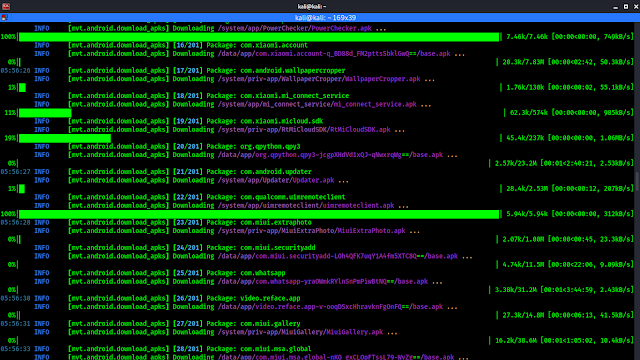Screen dimensions: 640x360
Task: Click the timestamp 05:56:27
Action: click(16, 172)
